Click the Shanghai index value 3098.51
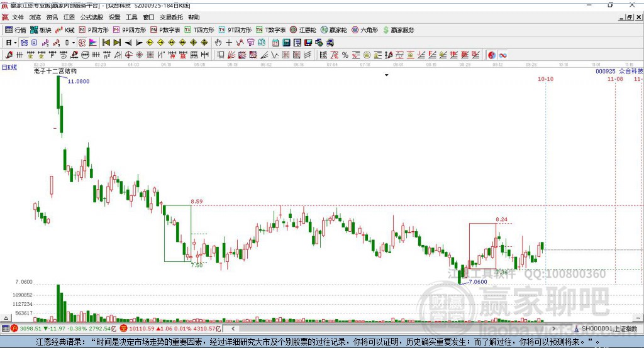This screenshot has height=348, width=644. tap(30, 329)
